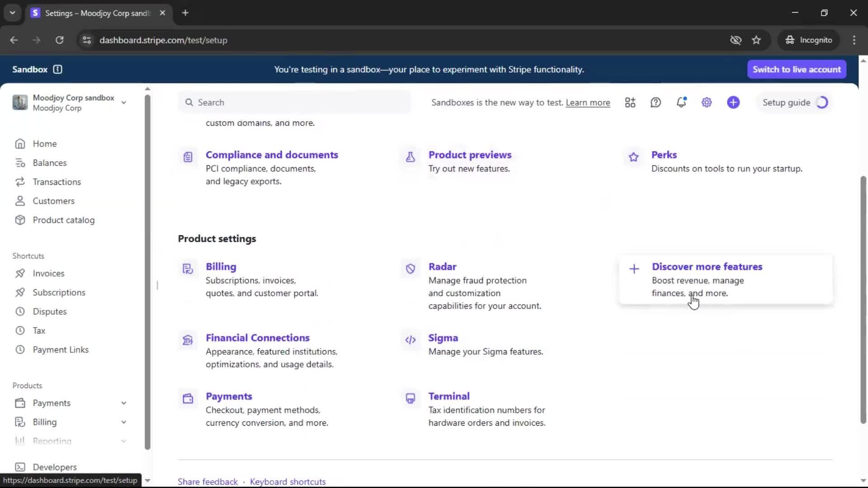Screen dimensions: 868x488
Task: Click the Radar shield icon
Action: coord(410,269)
